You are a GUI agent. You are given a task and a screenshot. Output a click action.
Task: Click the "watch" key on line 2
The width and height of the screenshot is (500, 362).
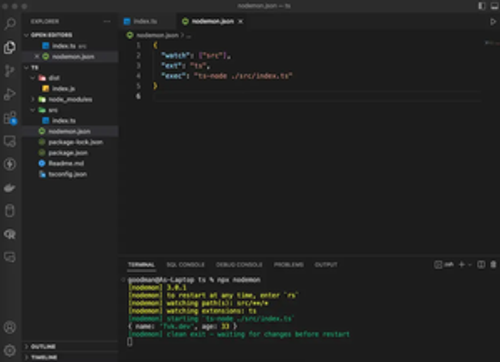(175, 56)
